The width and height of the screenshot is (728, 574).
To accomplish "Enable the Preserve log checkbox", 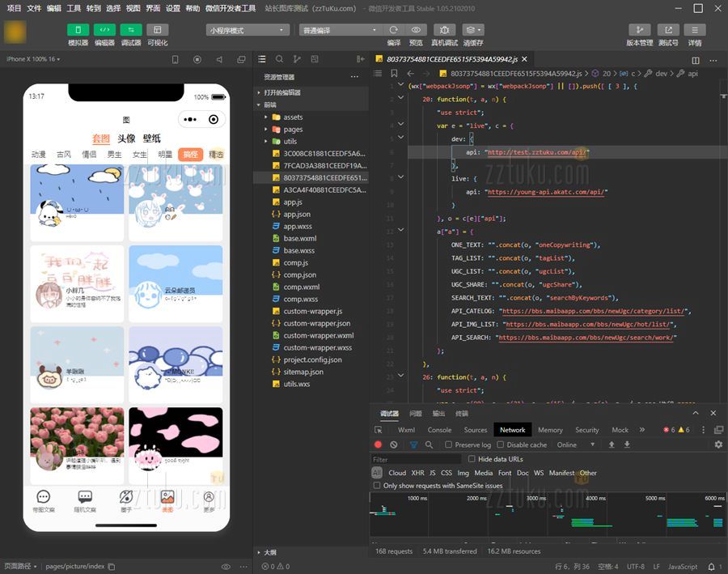I will tap(449, 444).
